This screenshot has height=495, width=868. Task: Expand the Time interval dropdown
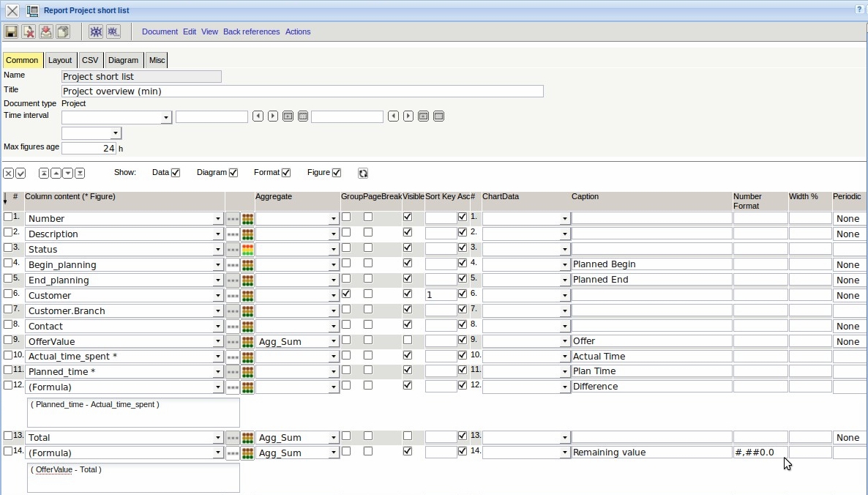166,118
